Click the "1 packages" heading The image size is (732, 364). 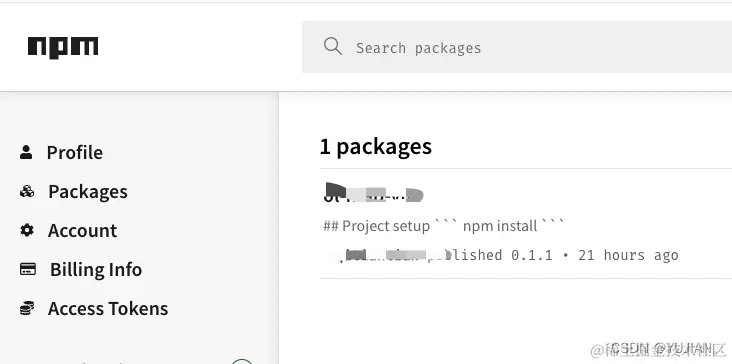tap(376, 147)
